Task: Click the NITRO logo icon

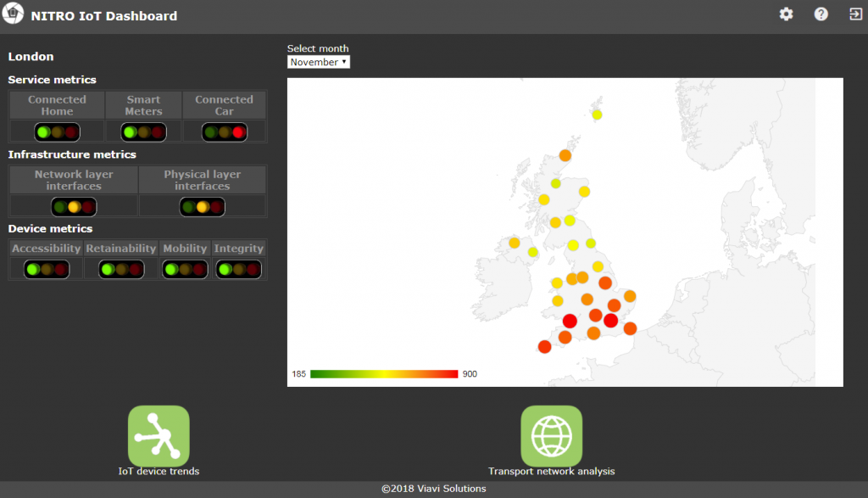Action: [14, 15]
